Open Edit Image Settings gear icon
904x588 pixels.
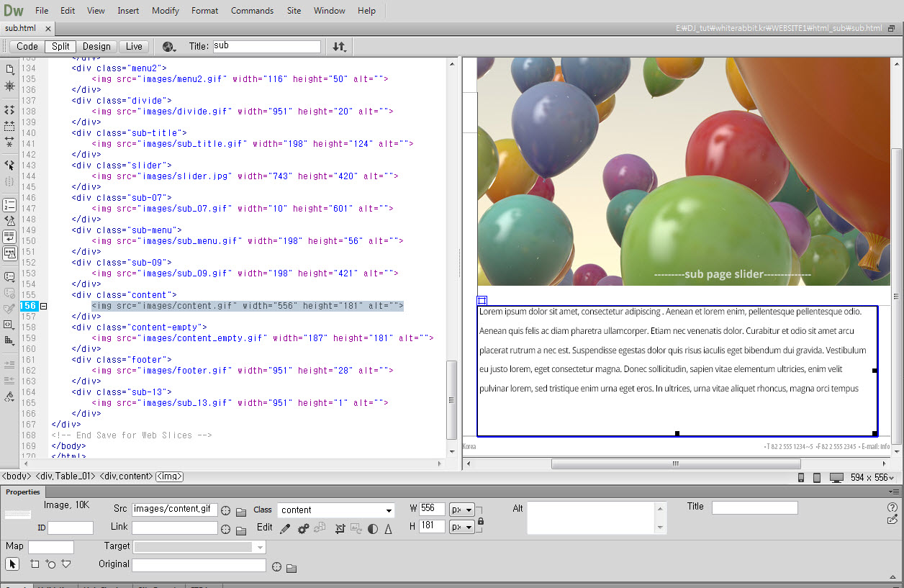[303, 529]
